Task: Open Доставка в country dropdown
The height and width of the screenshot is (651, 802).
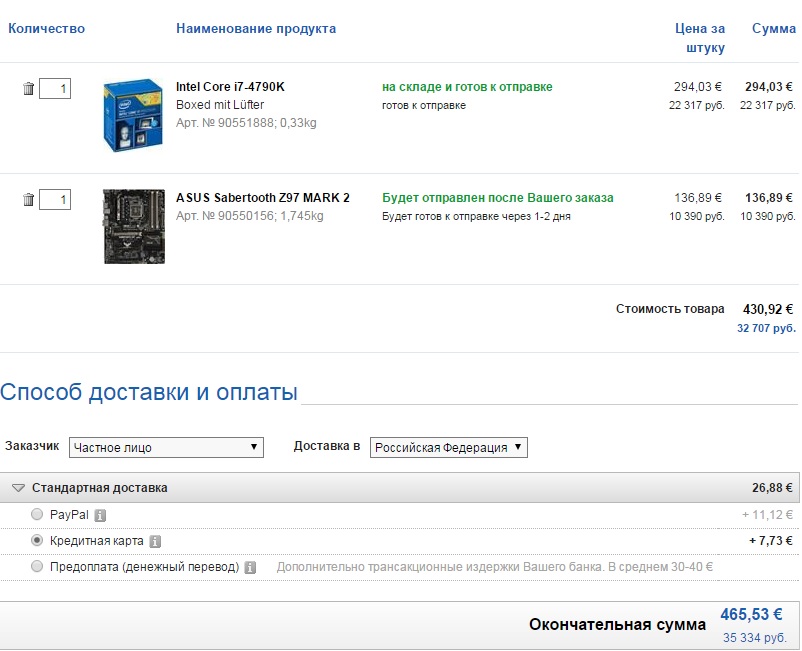Action: click(x=449, y=447)
